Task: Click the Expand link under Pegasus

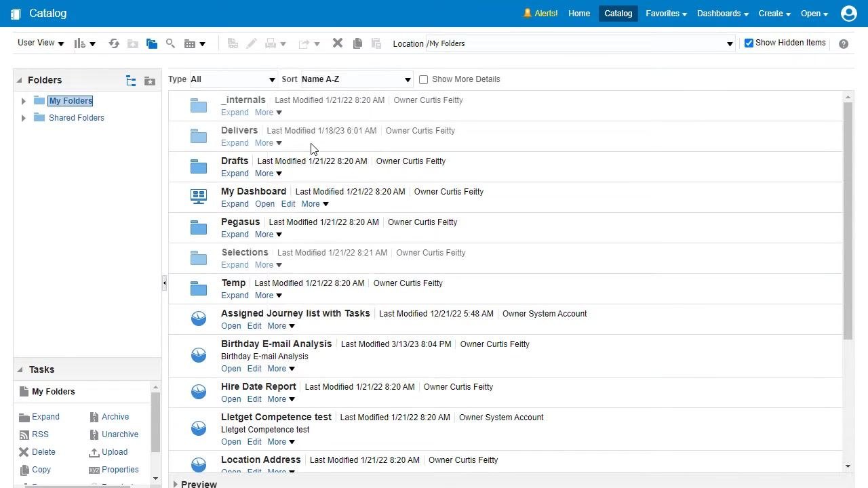Action: pyautogui.click(x=235, y=235)
